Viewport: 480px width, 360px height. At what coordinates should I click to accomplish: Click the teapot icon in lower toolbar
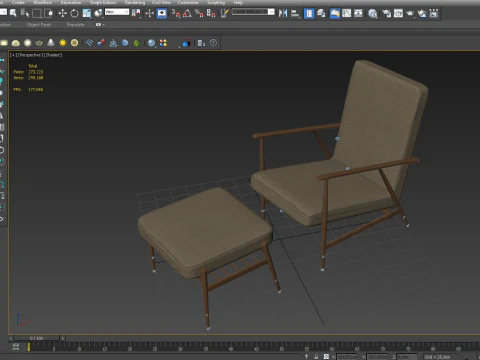pyautogui.click(x=39, y=43)
